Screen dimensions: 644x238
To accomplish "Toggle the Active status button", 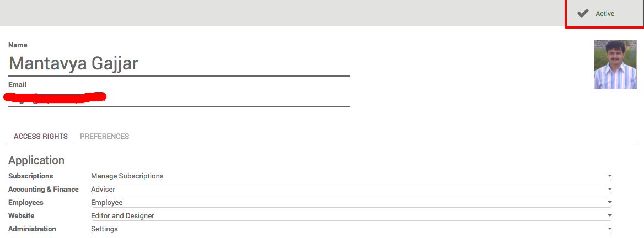I will [604, 14].
